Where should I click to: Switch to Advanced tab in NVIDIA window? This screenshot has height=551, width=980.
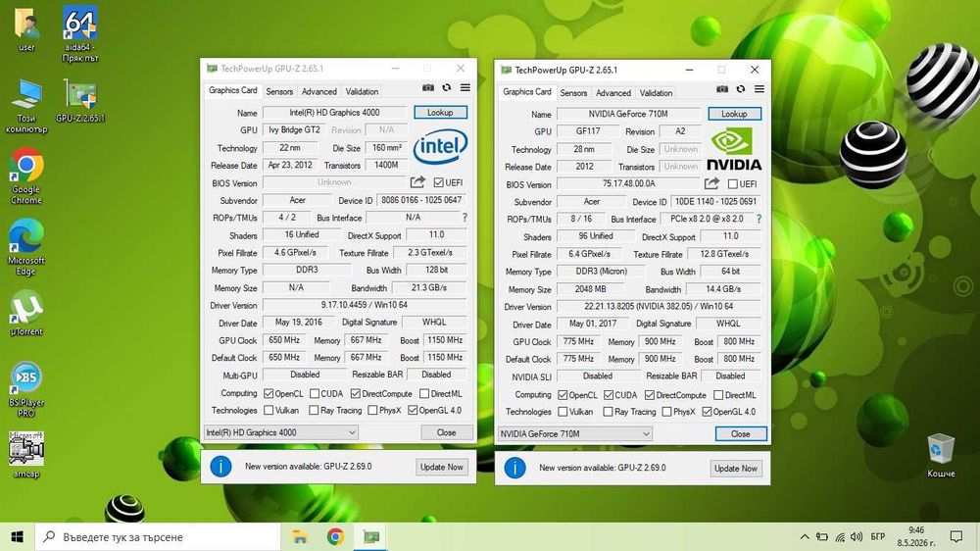point(613,92)
